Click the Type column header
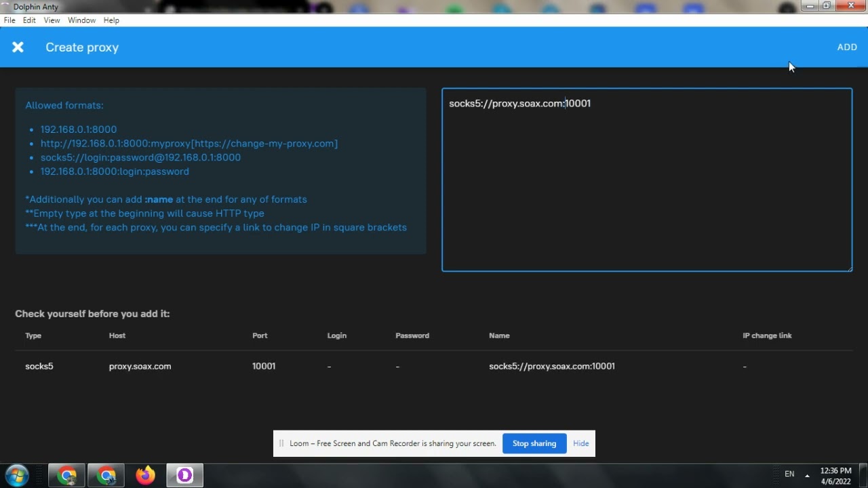 (x=33, y=335)
